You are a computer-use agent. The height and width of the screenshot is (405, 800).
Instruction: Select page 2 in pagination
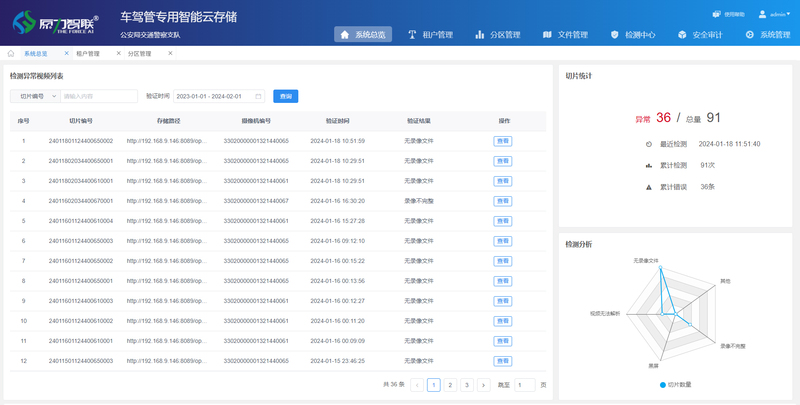[x=450, y=385]
